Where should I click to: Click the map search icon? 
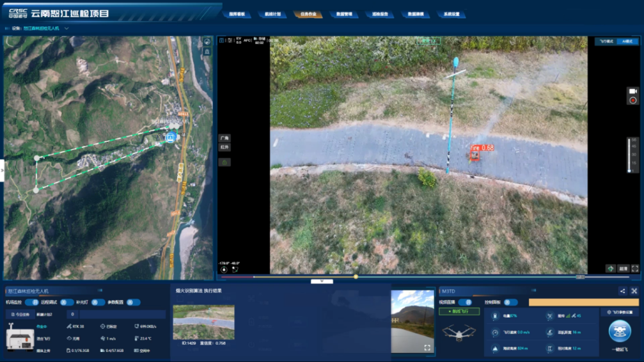(207, 52)
